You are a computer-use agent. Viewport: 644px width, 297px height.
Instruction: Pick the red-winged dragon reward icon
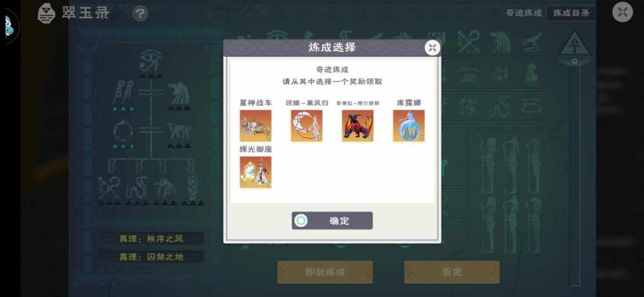click(358, 125)
